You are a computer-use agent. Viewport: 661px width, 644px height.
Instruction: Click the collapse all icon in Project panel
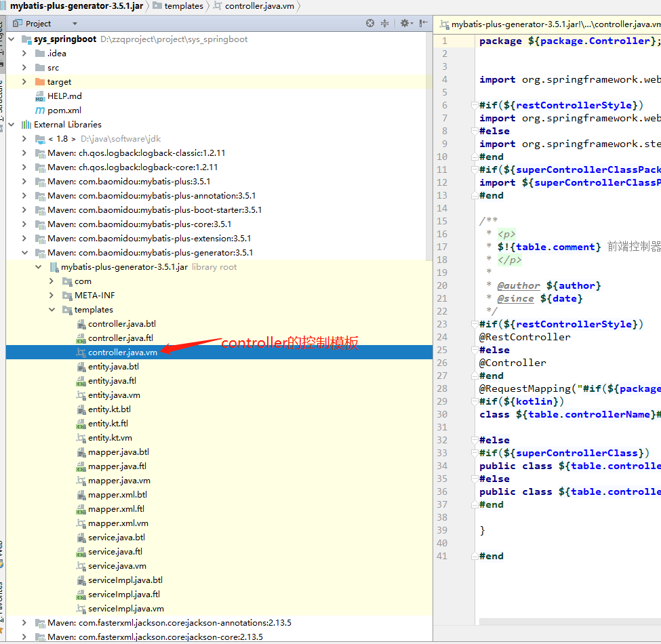click(384, 23)
